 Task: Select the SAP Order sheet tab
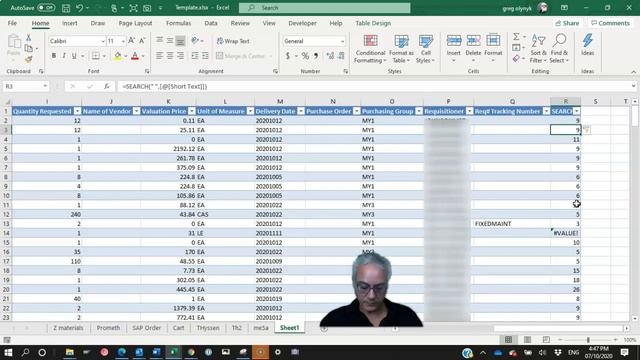pos(147,328)
